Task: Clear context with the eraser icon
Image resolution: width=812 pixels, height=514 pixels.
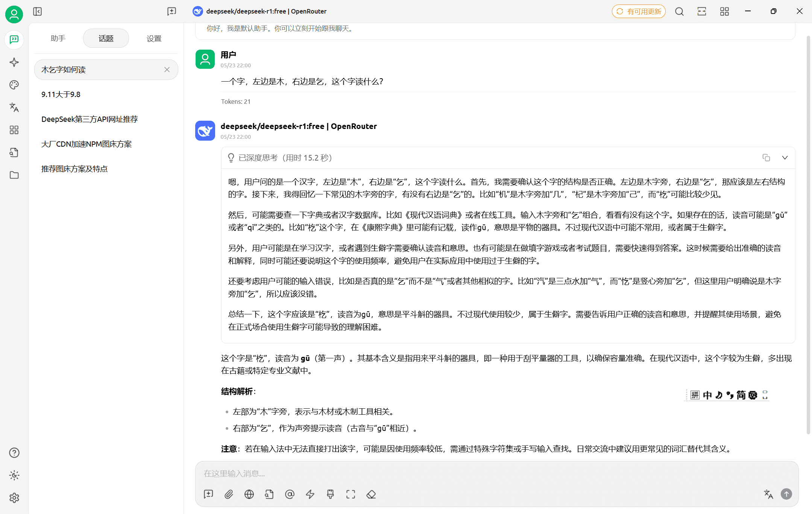Action: coord(371,494)
